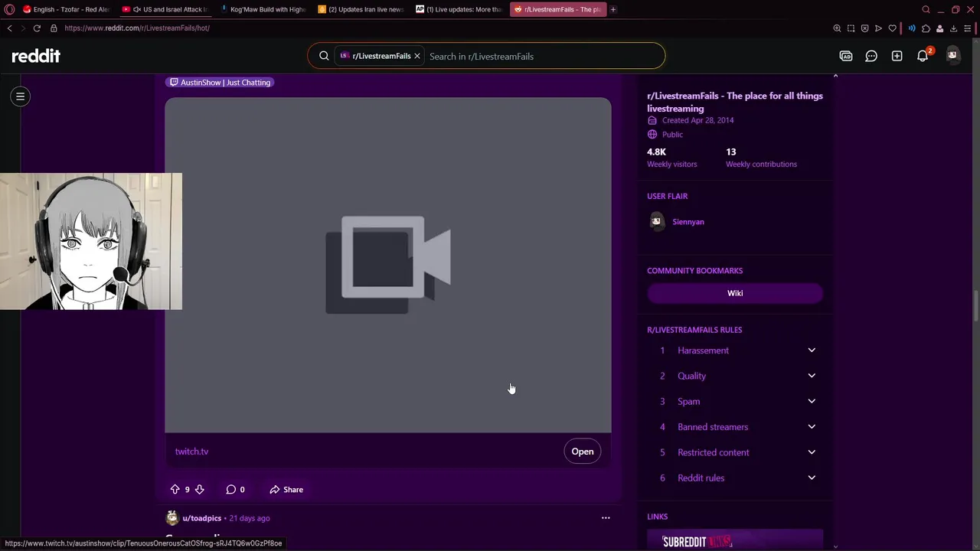Click the site security padlock icon
Viewport: 980px width, 551px height.
coord(54,28)
